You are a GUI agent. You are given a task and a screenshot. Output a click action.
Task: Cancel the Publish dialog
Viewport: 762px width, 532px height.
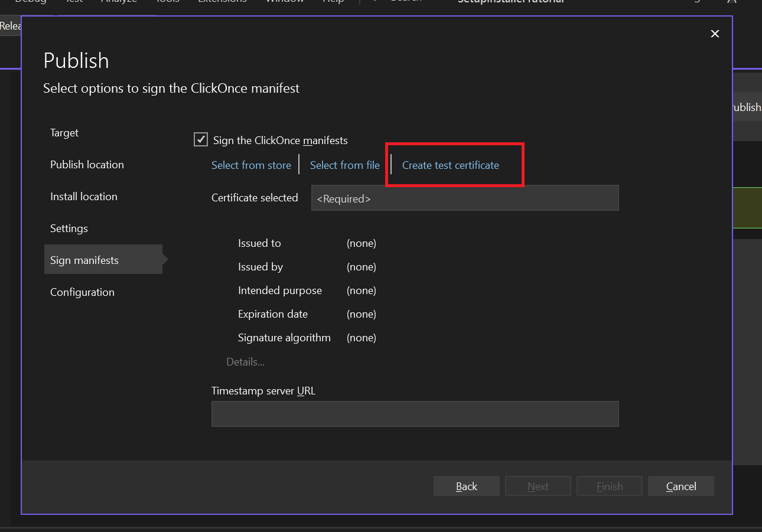tap(680, 486)
